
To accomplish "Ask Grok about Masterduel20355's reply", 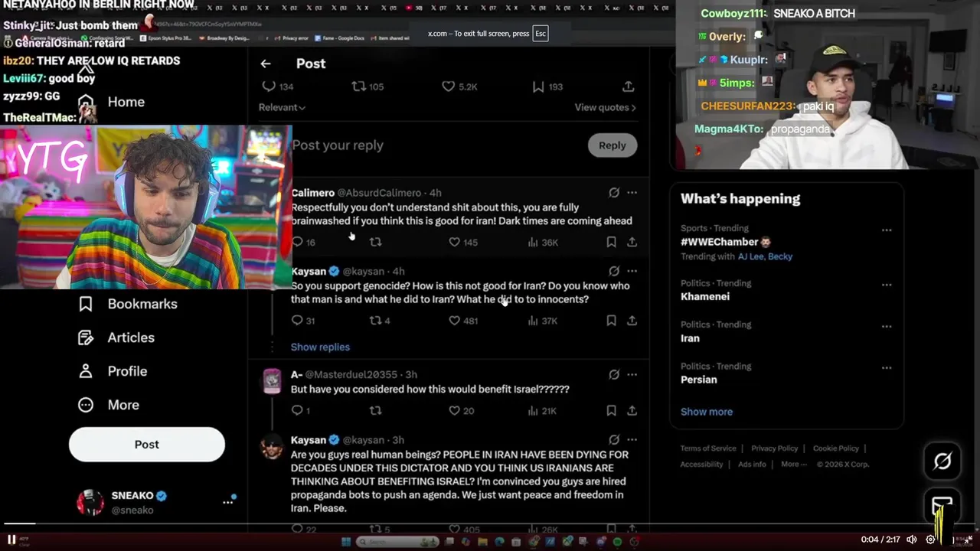I will coord(614,375).
